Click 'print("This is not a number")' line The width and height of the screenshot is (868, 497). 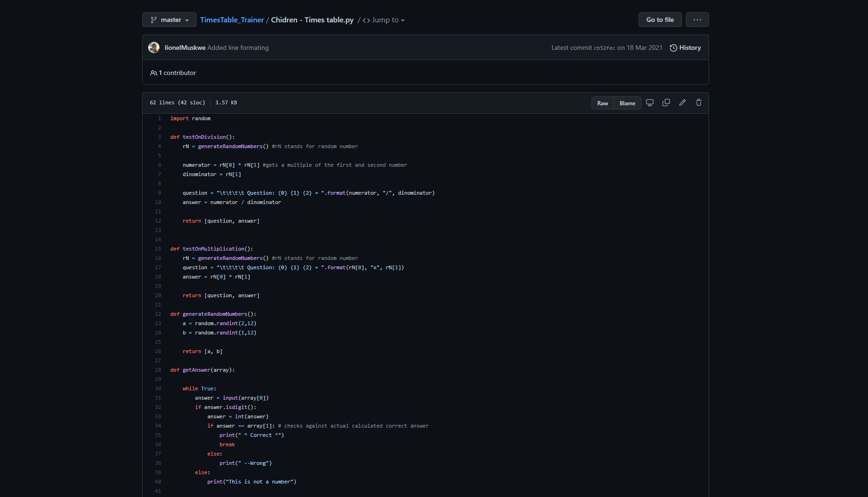(x=252, y=482)
